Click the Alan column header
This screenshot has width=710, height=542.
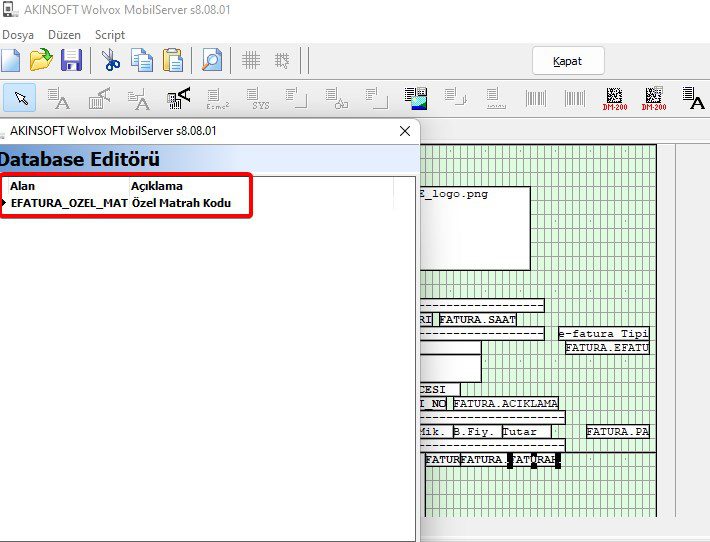pos(22,186)
